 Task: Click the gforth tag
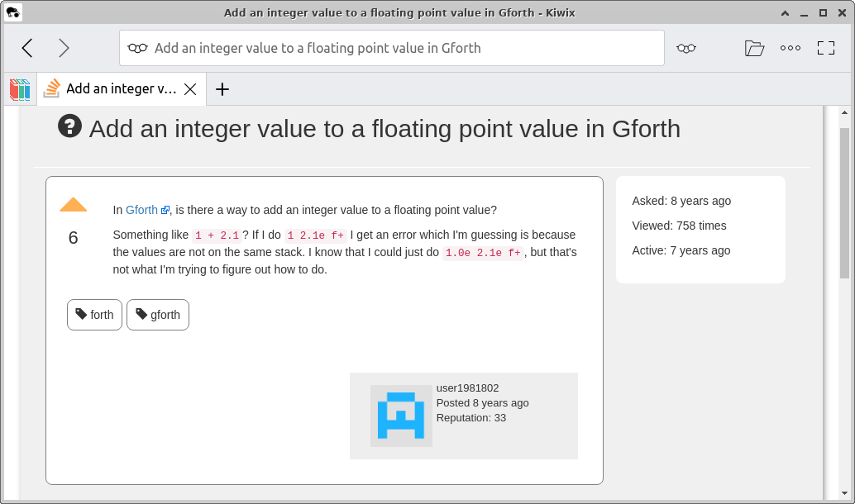[157, 315]
